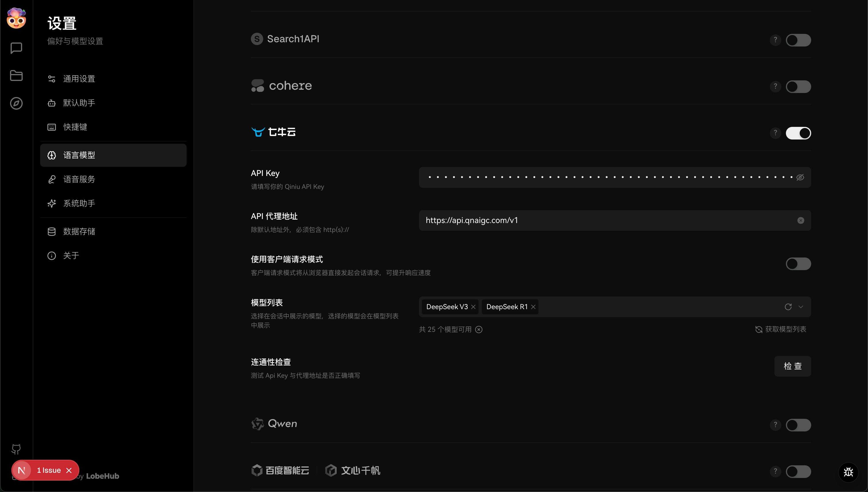
Task: Remove DeepSeek V3 model tag
Action: click(x=473, y=307)
